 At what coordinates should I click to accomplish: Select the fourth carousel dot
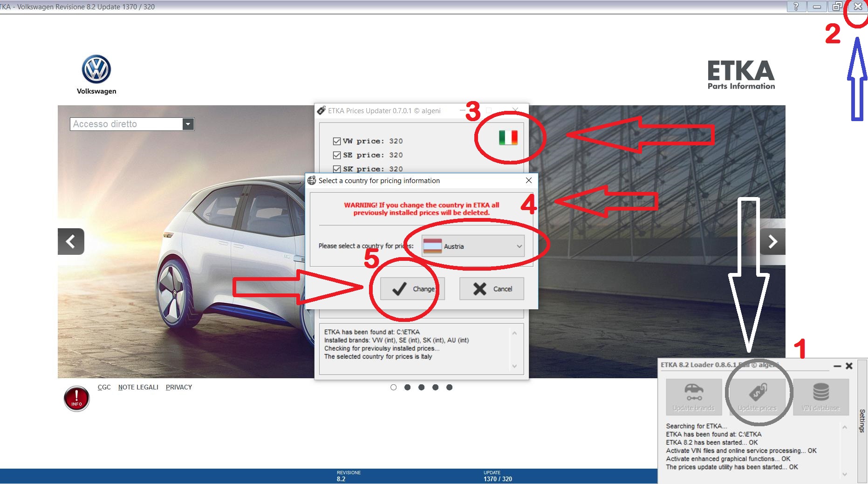coord(436,387)
